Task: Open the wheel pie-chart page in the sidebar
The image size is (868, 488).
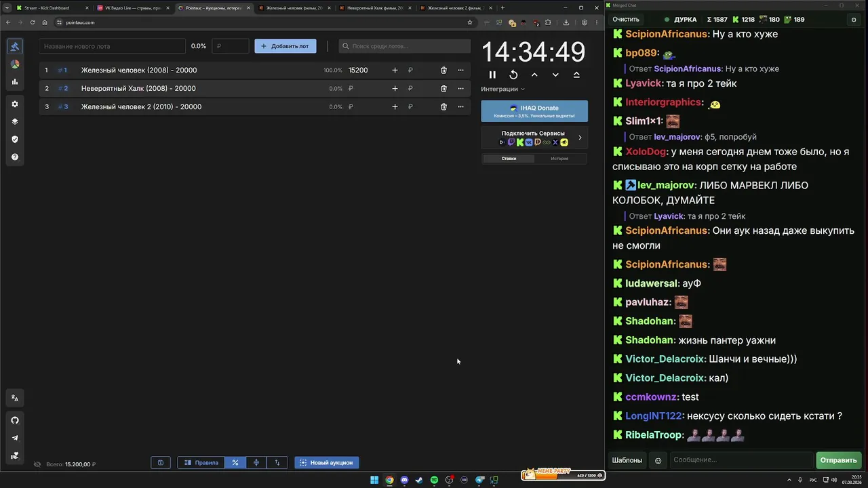Action: coord(15,64)
